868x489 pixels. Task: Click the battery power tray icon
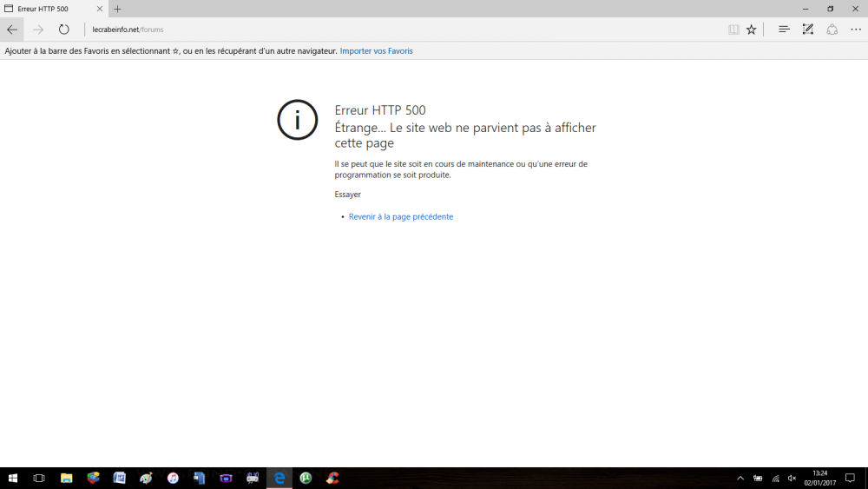[x=758, y=478]
